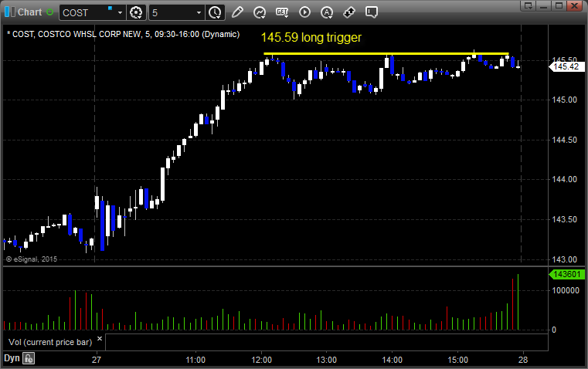Open the alerts circled-A menu

327,12
